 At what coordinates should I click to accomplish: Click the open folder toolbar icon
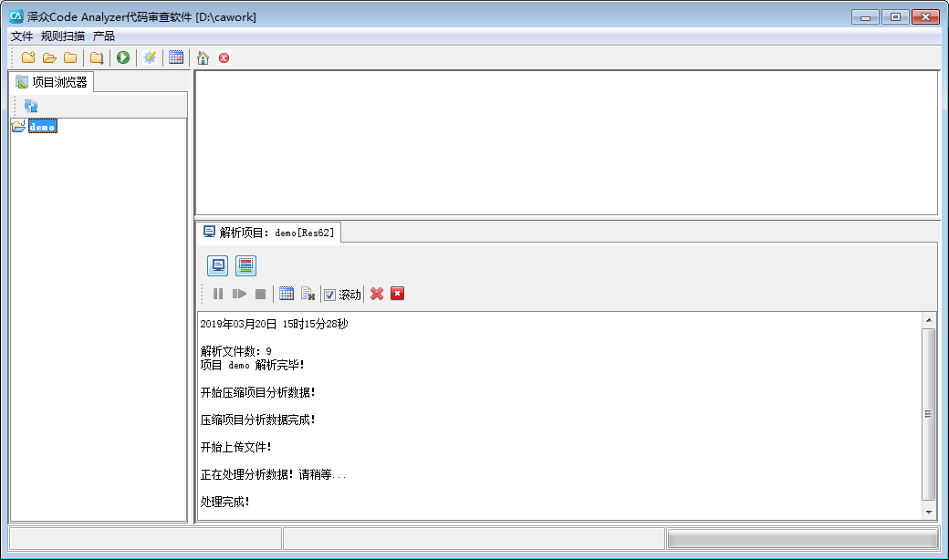[49, 57]
